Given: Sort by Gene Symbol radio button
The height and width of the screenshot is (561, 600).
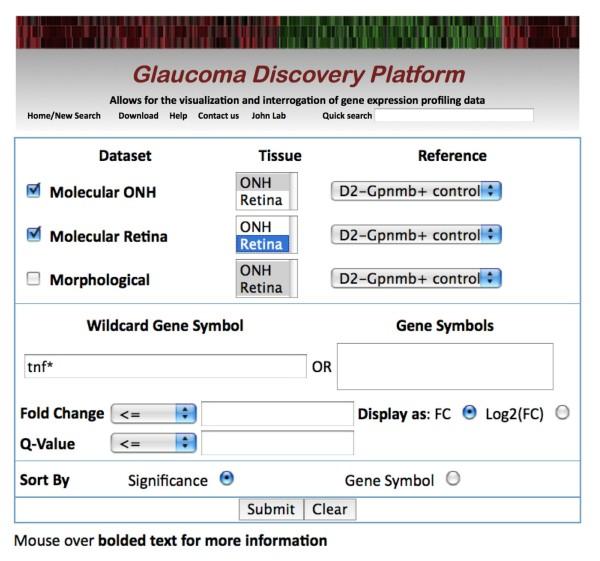Looking at the screenshot, I should [x=453, y=479].
